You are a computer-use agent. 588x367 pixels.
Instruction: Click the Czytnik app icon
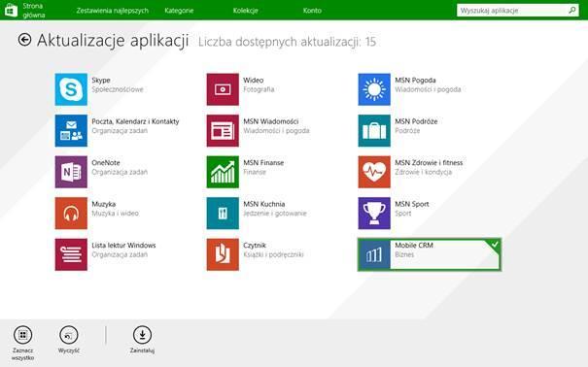coord(223,254)
